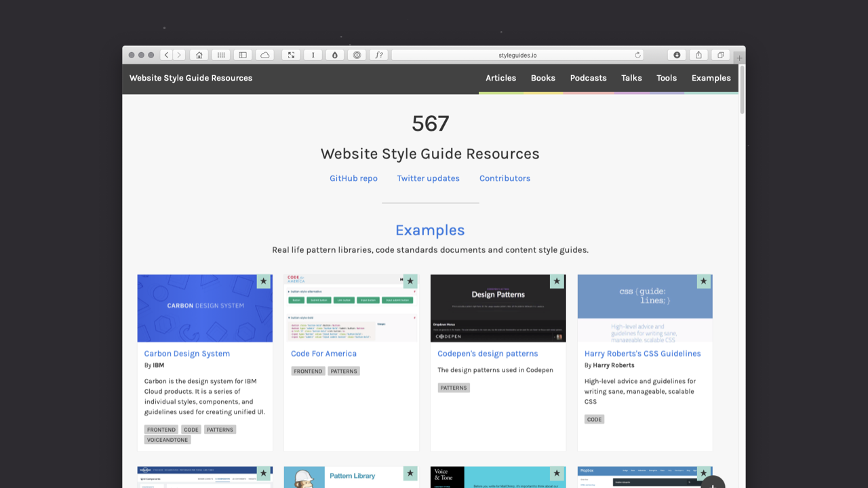868x488 pixels.
Task: Click the droplet extension icon in toolbar
Action: 335,55
